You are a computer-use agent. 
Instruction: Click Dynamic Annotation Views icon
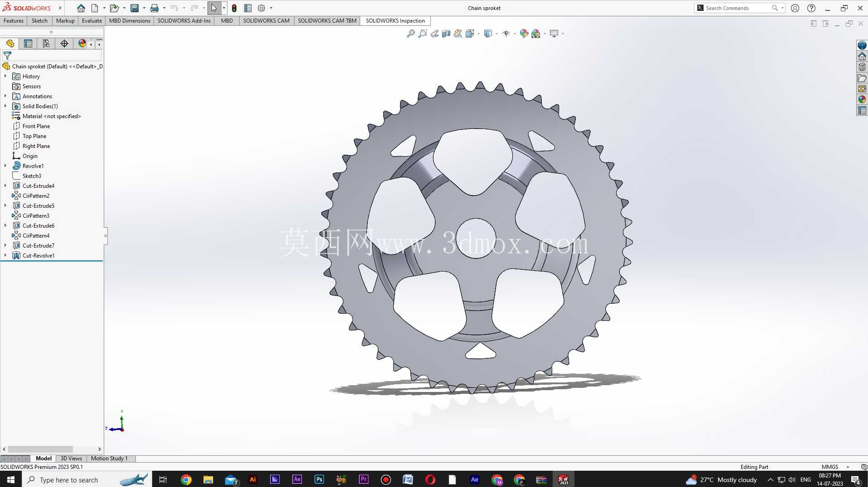click(x=458, y=33)
